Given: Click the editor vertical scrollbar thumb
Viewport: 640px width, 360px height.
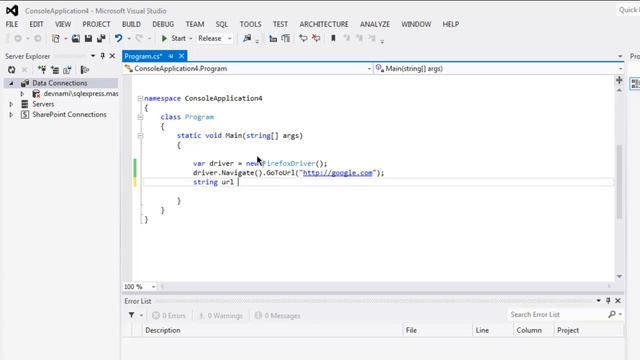Looking at the screenshot, I should pyautogui.click(x=619, y=182).
